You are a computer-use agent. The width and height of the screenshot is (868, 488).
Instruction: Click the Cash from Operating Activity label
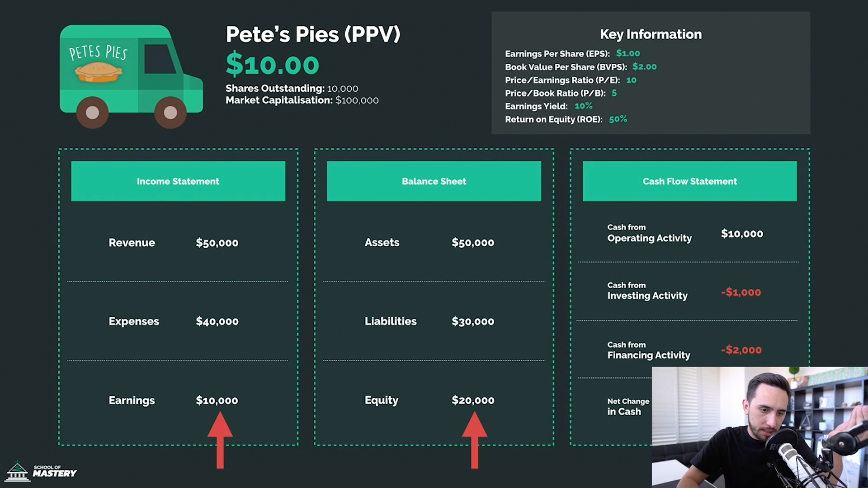click(x=650, y=233)
